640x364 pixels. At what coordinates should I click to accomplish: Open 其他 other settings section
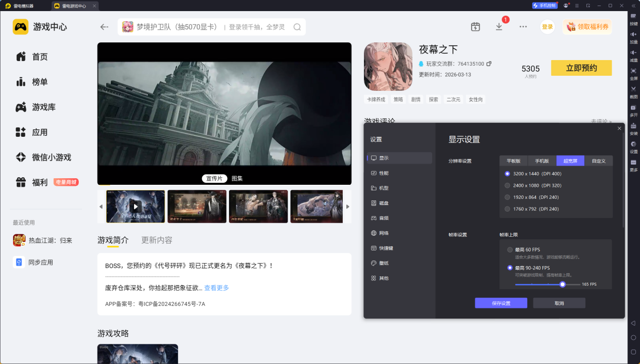399,278
